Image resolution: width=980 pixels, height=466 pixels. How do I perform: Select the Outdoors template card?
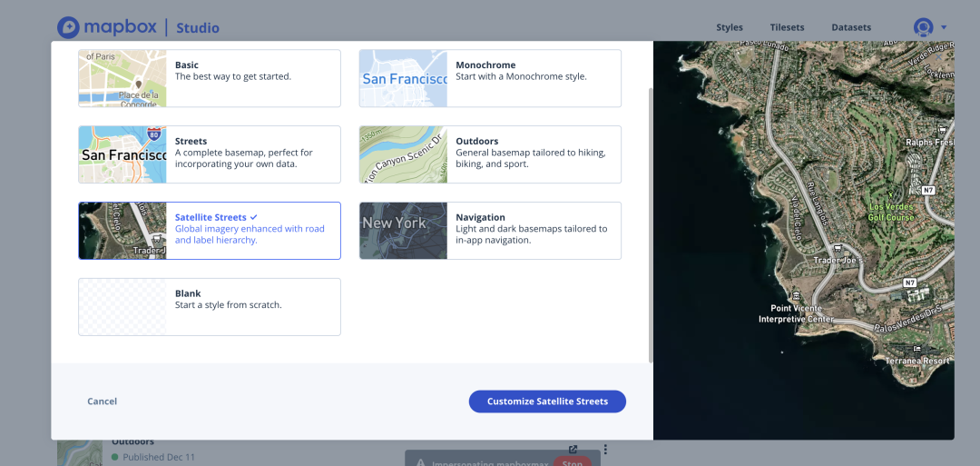point(490,154)
